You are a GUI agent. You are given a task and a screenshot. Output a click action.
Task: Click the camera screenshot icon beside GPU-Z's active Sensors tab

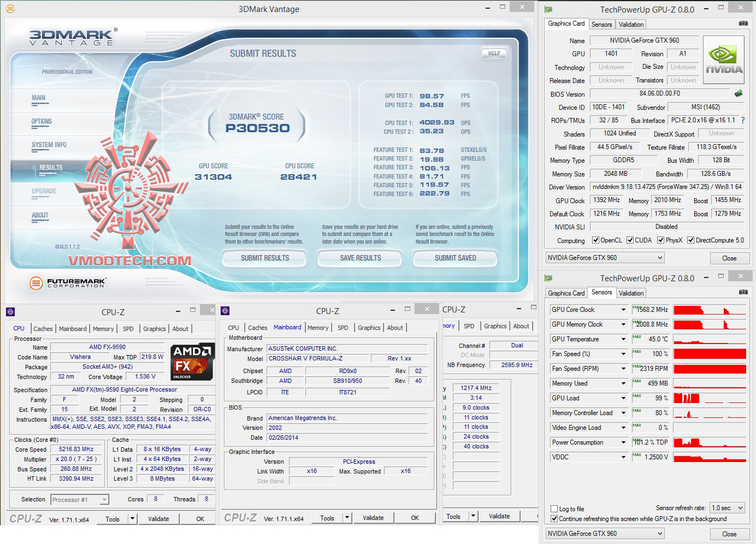743,292
